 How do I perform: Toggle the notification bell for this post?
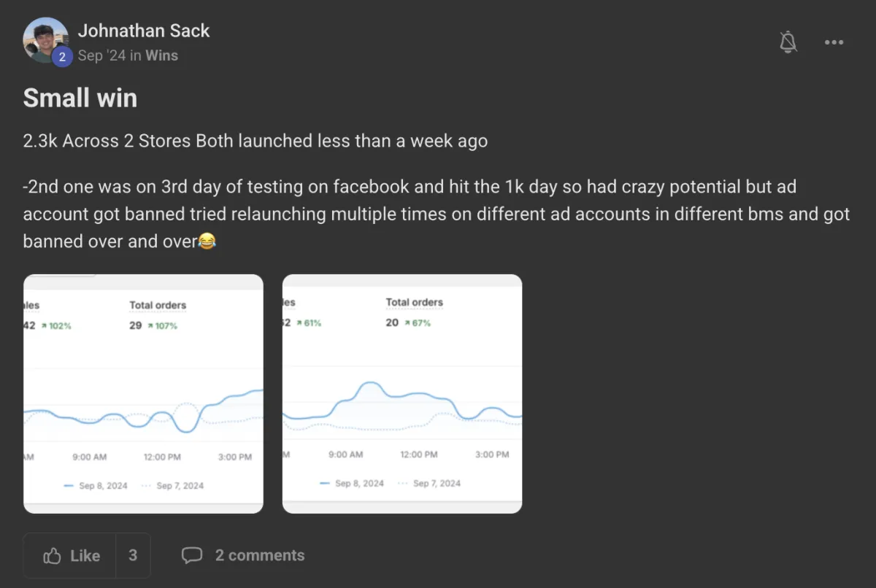(x=788, y=42)
